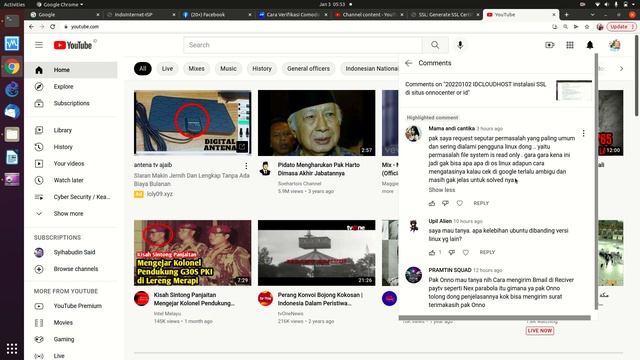Advance the filter chips with the right chevron
Viewport: 640px width, 360px height.
621,69
